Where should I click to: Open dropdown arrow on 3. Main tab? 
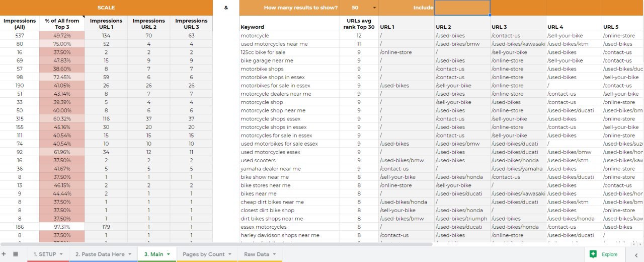pos(169,254)
